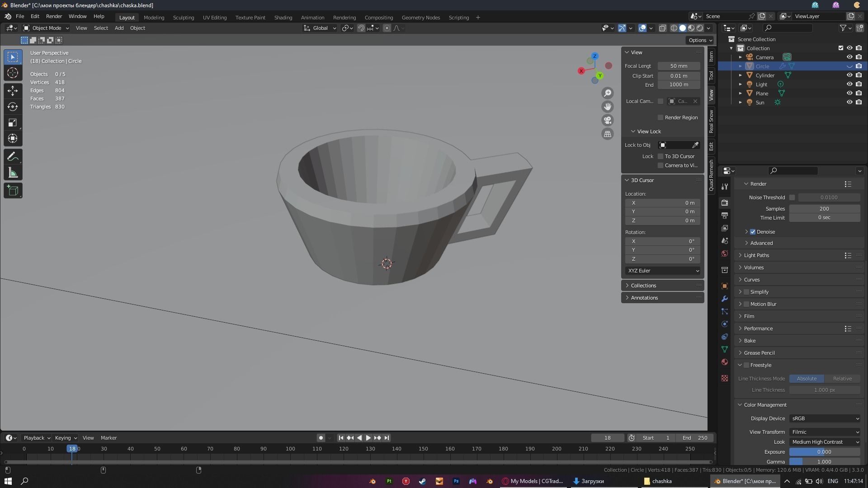Enable the Noise Threshold checkbox
The width and height of the screenshot is (868, 488).
click(x=792, y=197)
